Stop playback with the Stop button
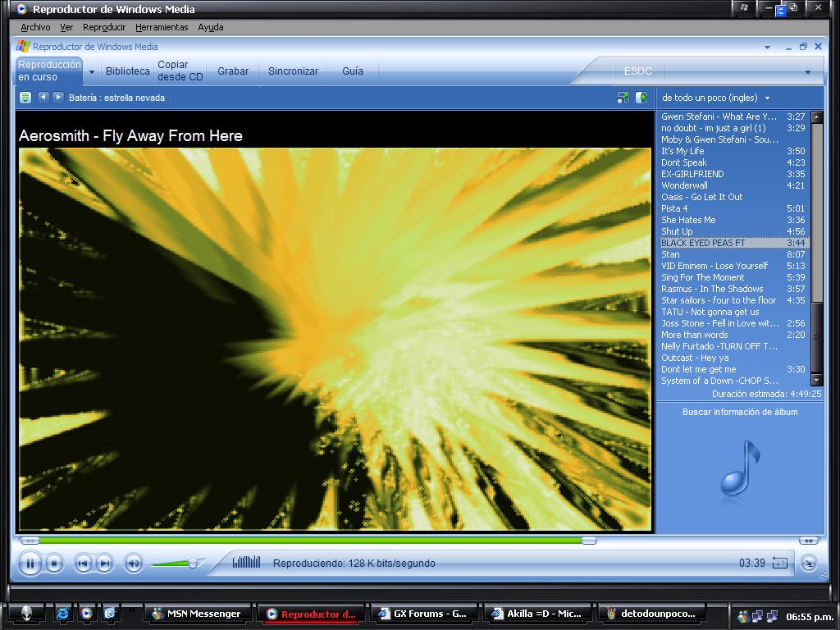Screen dimensions: 840x630 pyautogui.click(x=54, y=564)
